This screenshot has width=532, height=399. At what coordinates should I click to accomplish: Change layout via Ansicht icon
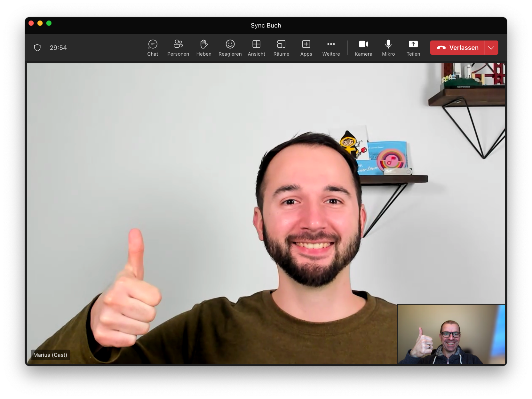coord(256,48)
